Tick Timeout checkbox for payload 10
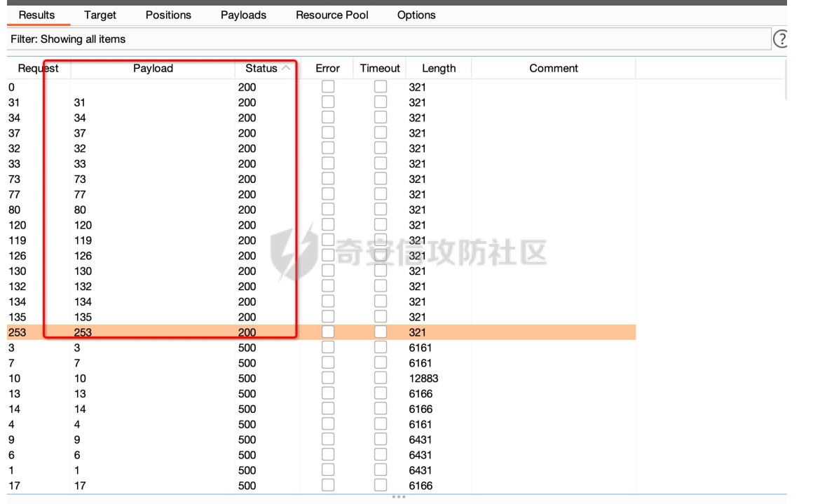Viewport: 820px width, 504px height. [381, 379]
